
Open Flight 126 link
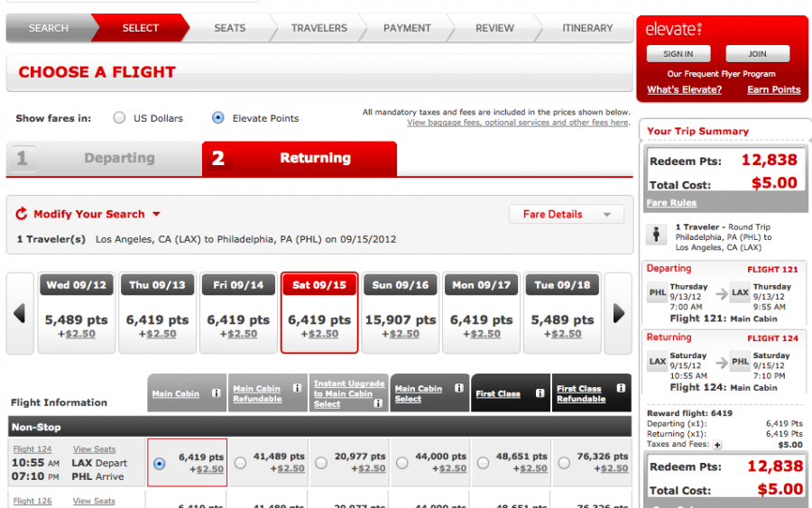pos(32,501)
